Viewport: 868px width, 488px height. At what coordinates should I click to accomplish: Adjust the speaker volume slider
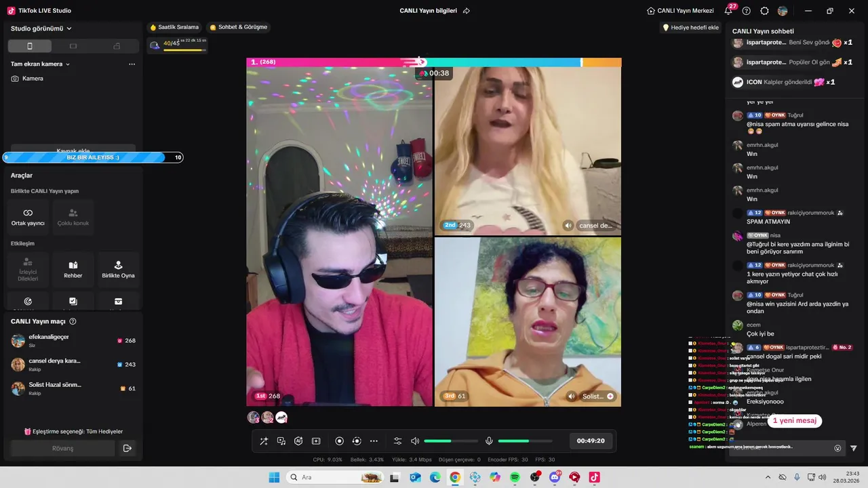tap(451, 441)
